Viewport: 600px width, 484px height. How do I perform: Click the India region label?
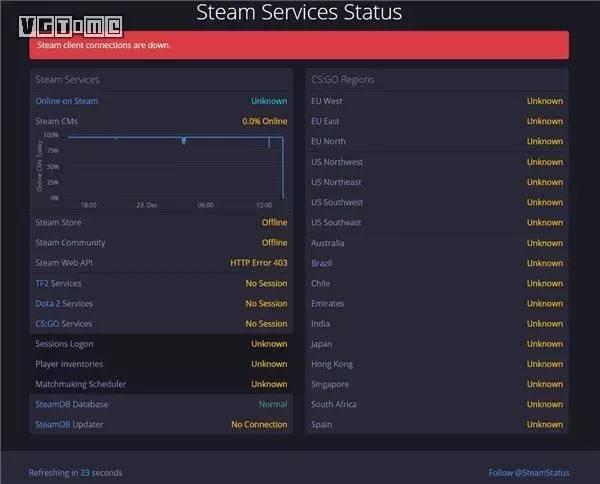[321, 324]
